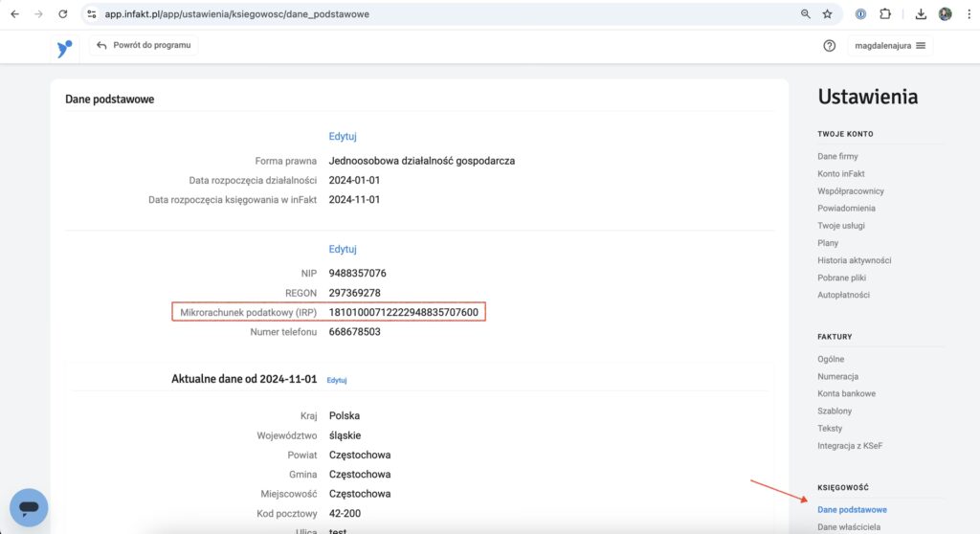The height and width of the screenshot is (534, 980).
Task: Click the browser reload icon
Action: (x=63, y=14)
